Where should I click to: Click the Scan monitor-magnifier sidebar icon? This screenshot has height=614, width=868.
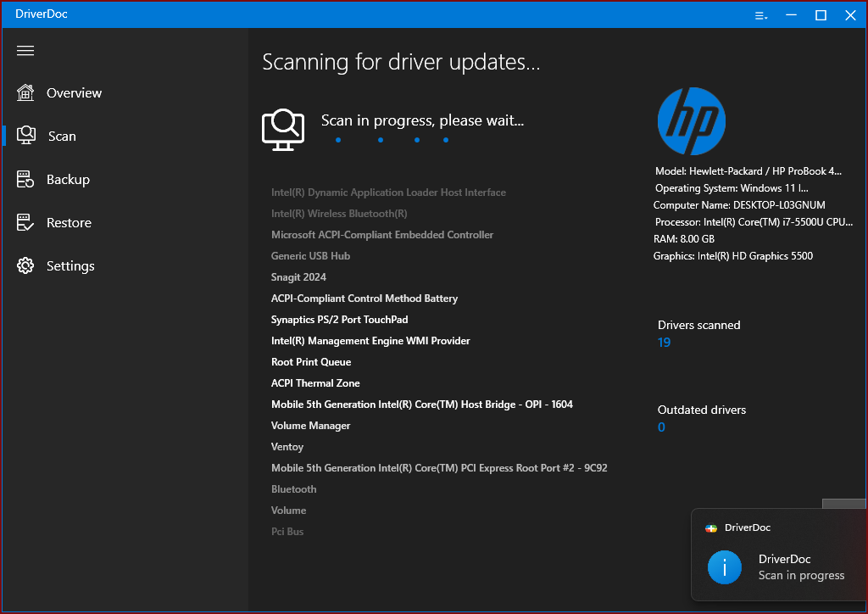[x=26, y=136]
